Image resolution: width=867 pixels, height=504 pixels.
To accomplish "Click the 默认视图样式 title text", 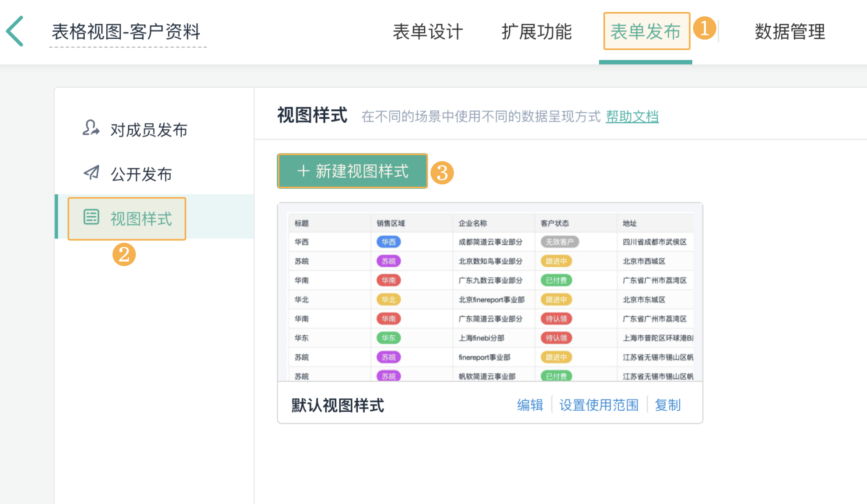I will [x=338, y=405].
